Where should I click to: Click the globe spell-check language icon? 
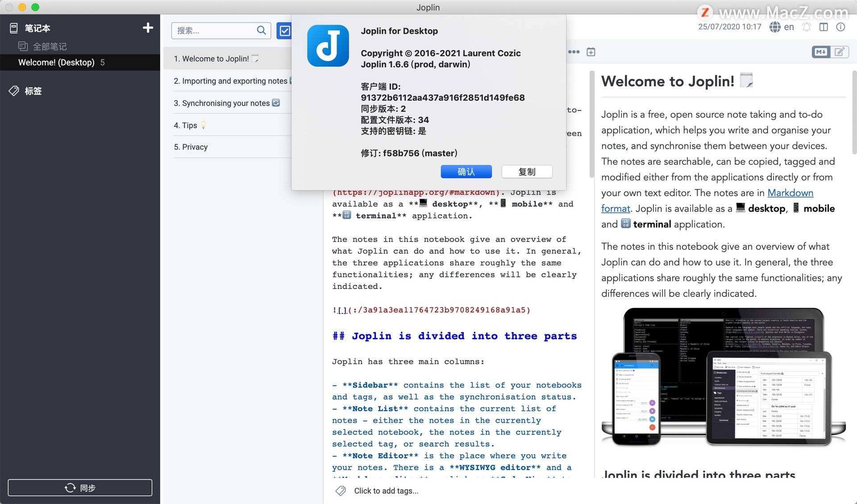tap(775, 27)
